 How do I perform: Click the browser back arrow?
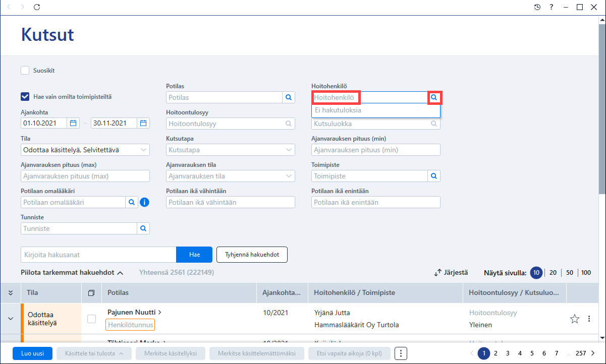[8, 7]
